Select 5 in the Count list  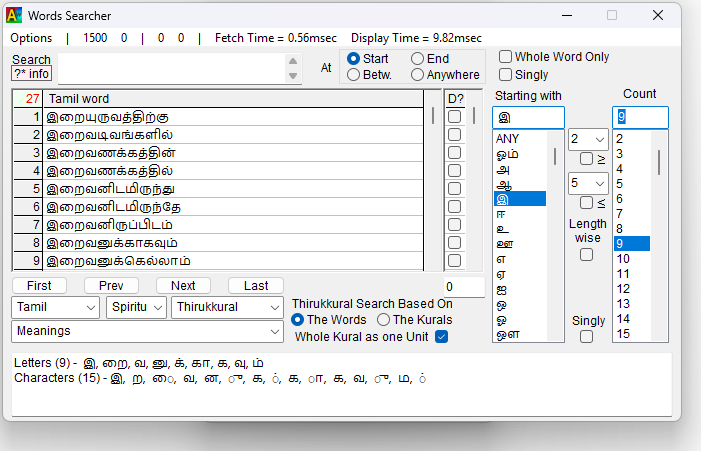(x=632, y=184)
